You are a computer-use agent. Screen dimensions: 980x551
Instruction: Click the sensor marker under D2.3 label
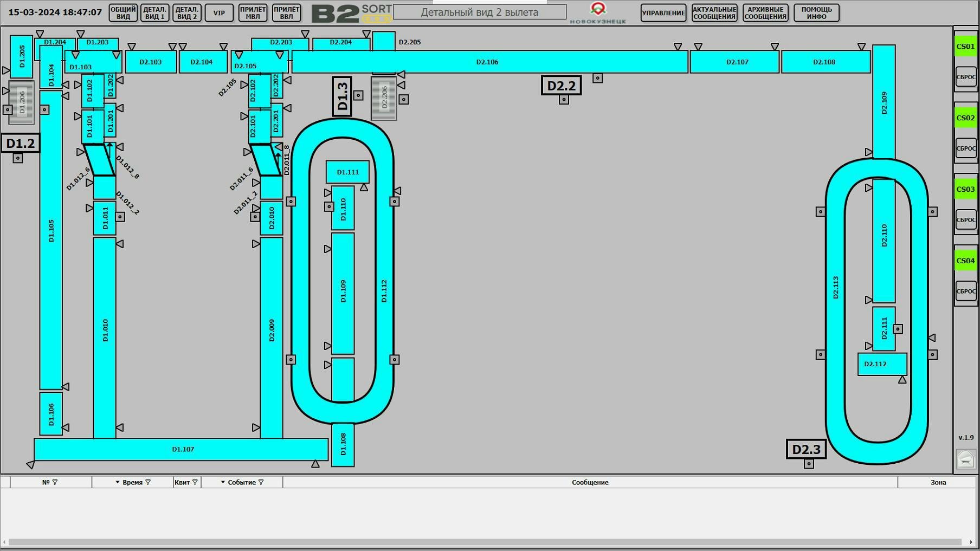[809, 464]
